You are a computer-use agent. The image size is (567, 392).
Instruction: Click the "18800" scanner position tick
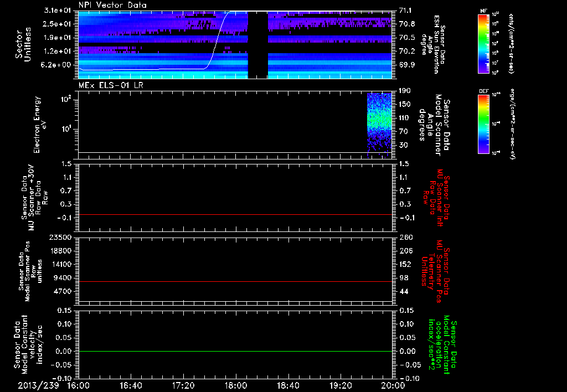[x=60, y=251]
